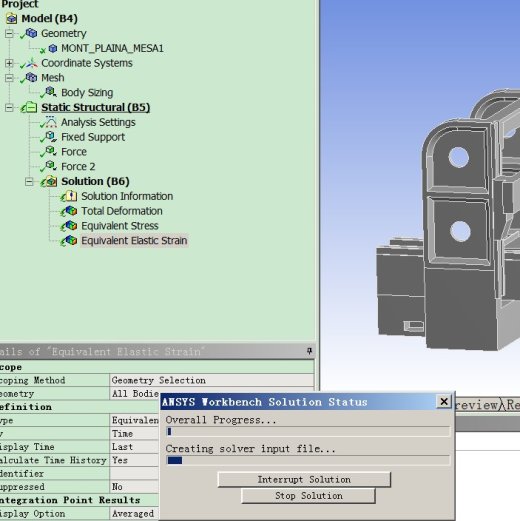Click the Stop Solution button
Image resolution: width=520 pixels, height=521 pixels.
[308, 496]
